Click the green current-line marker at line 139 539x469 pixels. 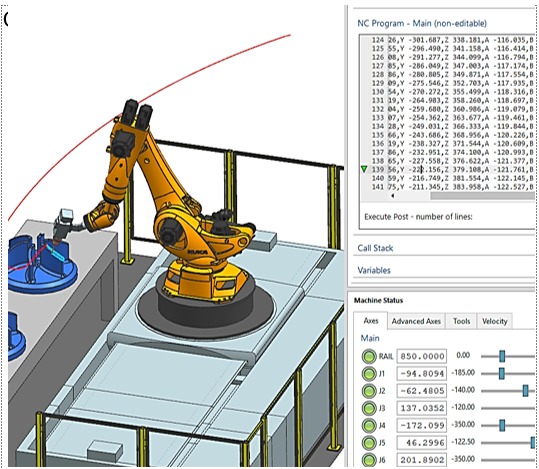click(364, 169)
